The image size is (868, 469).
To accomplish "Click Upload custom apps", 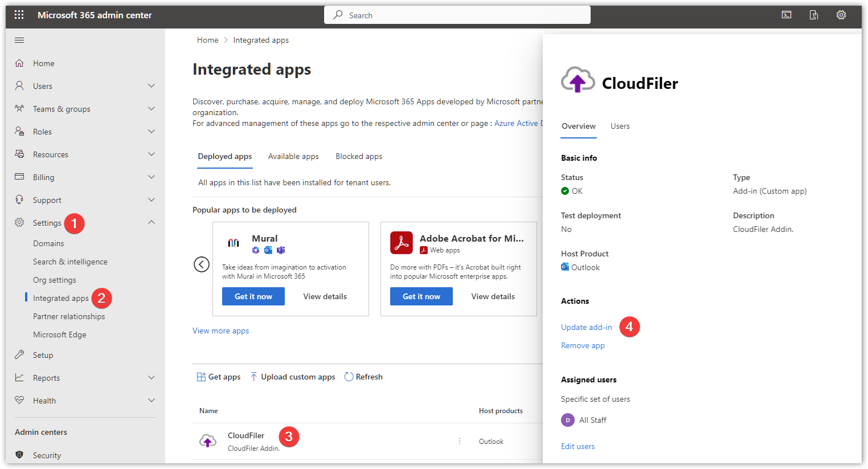I will point(293,377).
